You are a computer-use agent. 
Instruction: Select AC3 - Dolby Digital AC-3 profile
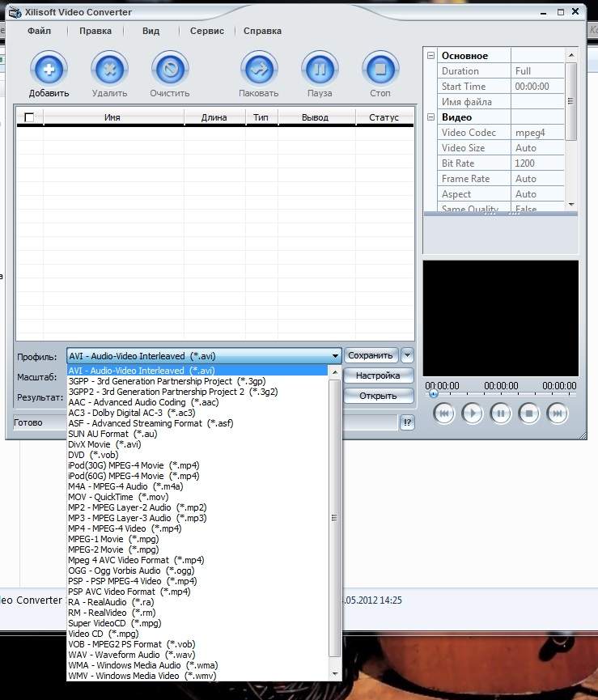[x=197, y=413]
